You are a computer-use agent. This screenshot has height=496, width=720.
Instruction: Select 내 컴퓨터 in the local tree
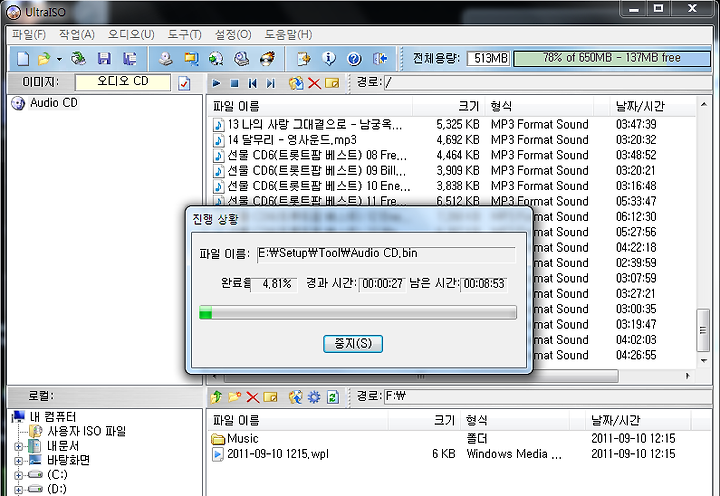click(53, 417)
